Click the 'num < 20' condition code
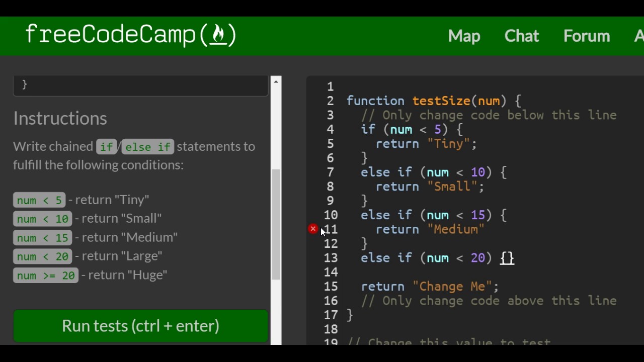 point(42,256)
